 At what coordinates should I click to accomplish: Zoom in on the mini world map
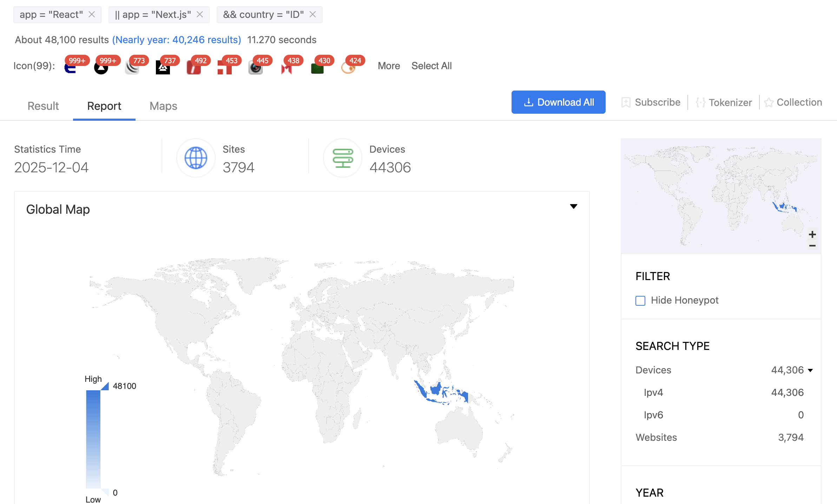(812, 234)
